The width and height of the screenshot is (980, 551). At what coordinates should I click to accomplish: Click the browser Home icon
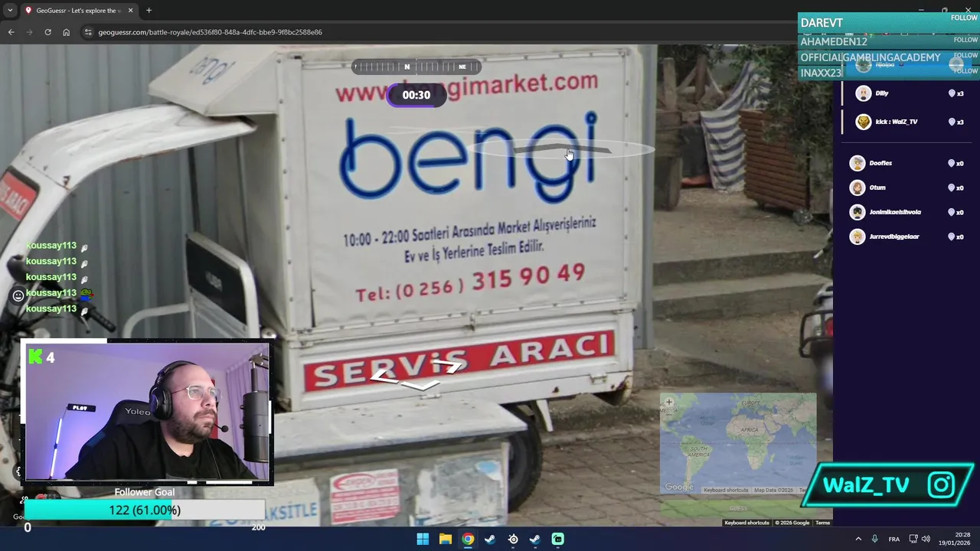[x=66, y=32]
